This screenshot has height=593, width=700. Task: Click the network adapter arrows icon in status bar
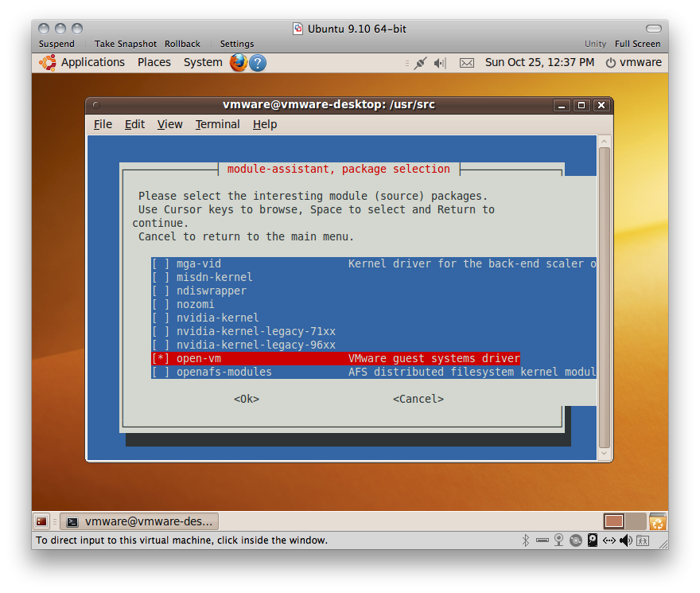pos(609,540)
